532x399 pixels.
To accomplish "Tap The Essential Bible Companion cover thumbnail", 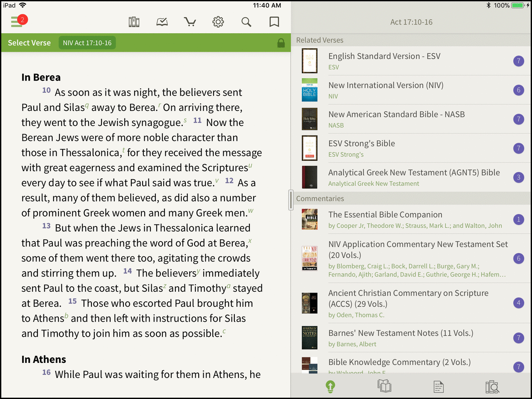I will click(x=310, y=219).
